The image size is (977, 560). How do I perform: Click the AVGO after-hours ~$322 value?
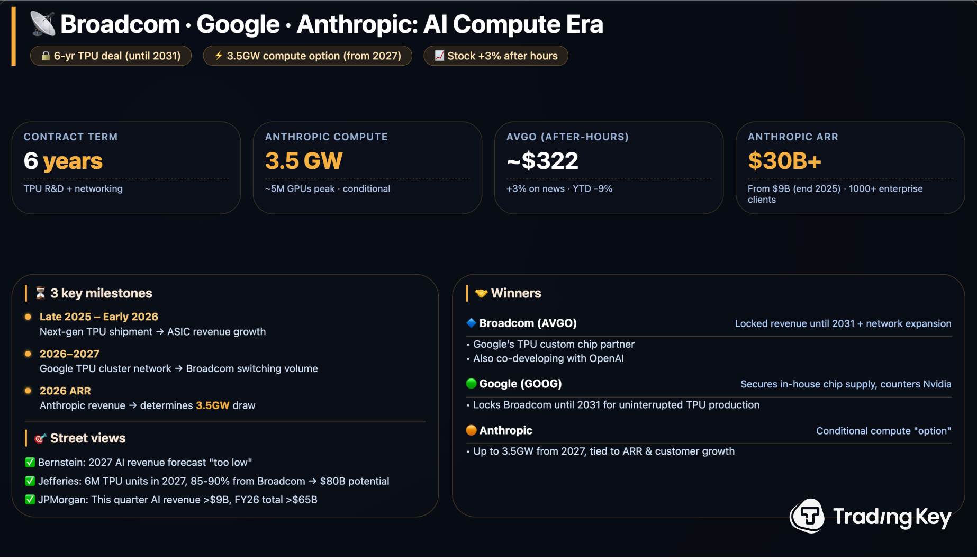tap(542, 161)
